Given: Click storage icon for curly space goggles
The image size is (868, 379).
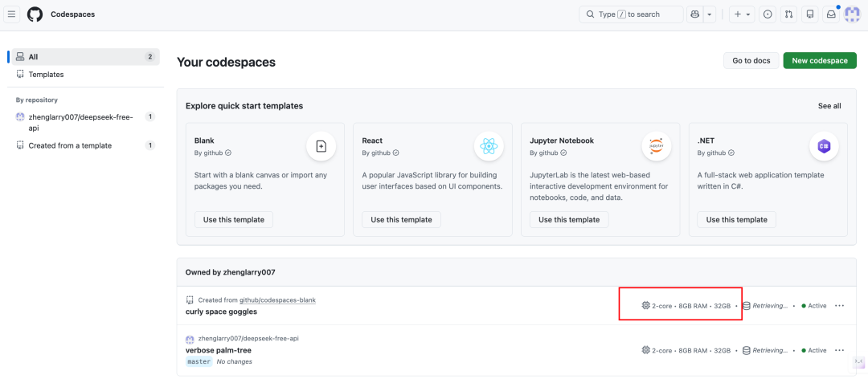Looking at the screenshot, I should (746, 305).
